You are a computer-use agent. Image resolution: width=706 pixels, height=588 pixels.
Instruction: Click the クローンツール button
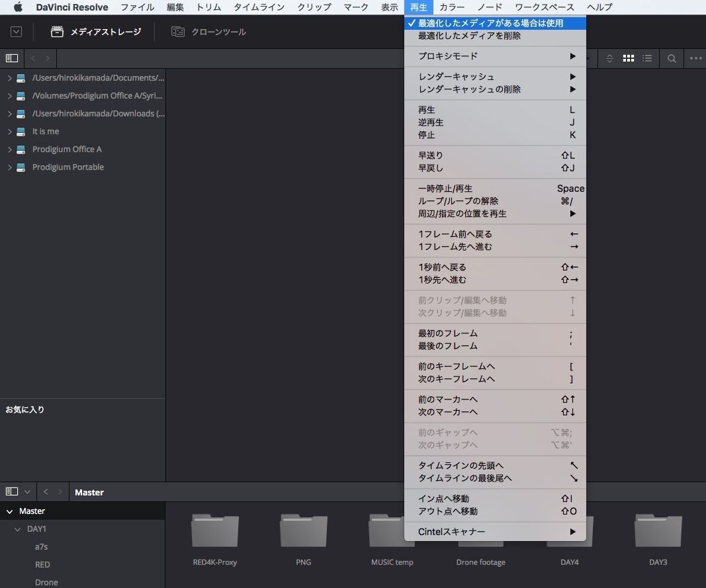pos(208,32)
